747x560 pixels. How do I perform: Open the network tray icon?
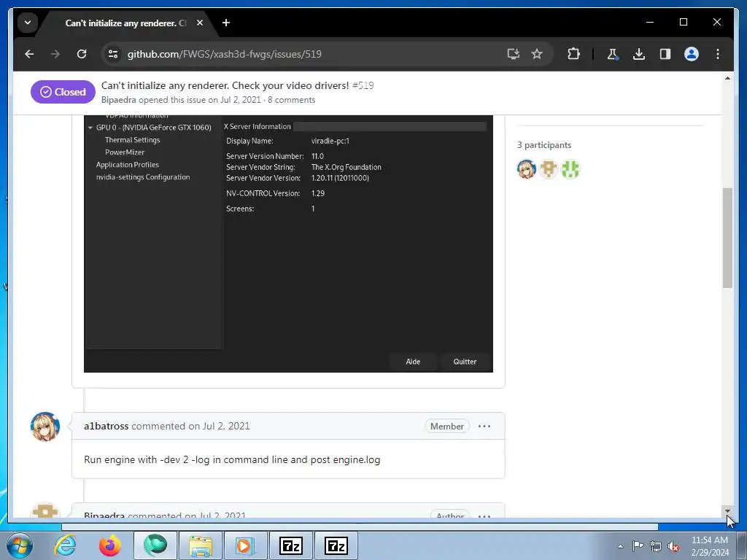click(656, 546)
